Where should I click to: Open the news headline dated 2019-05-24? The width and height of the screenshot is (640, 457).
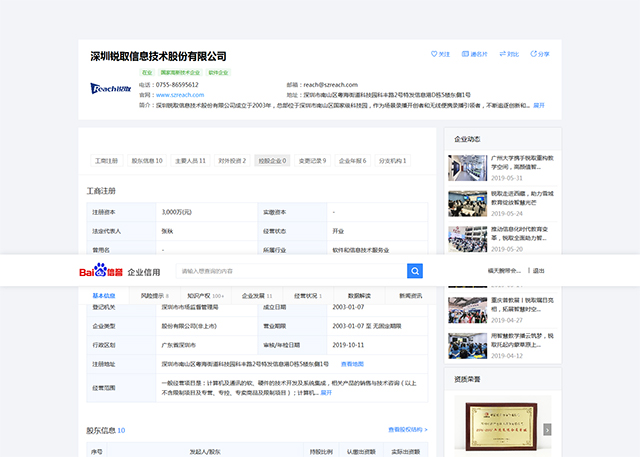point(522,198)
